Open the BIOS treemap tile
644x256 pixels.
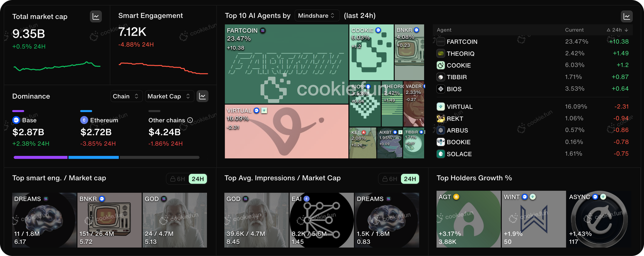pos(365,104)
